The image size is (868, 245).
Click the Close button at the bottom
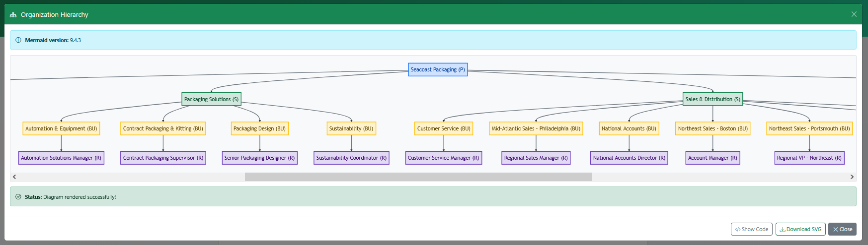click(842, 229)
